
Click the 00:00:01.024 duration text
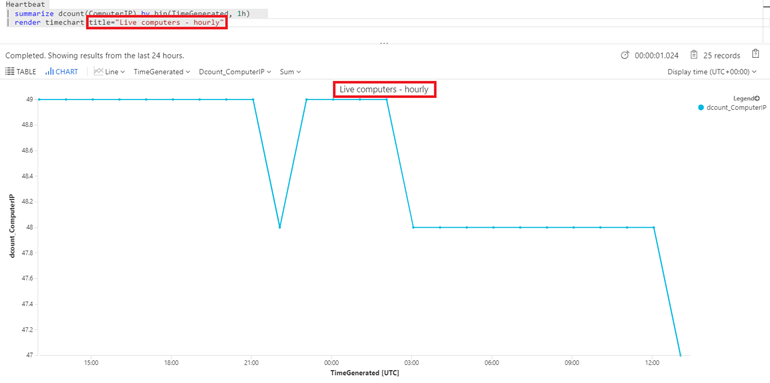click(657, 55)
